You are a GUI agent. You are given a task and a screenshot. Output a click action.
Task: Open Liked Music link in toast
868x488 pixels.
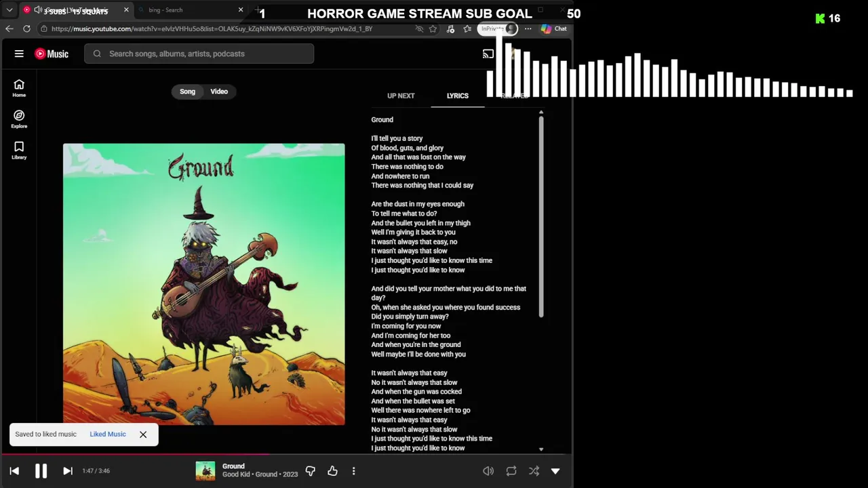[108, 434]
